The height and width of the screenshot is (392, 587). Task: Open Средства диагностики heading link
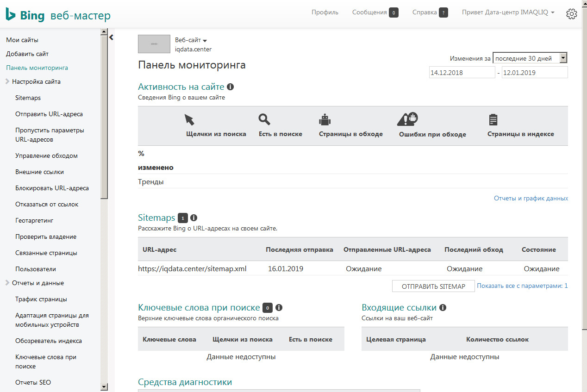click(185, 382)
